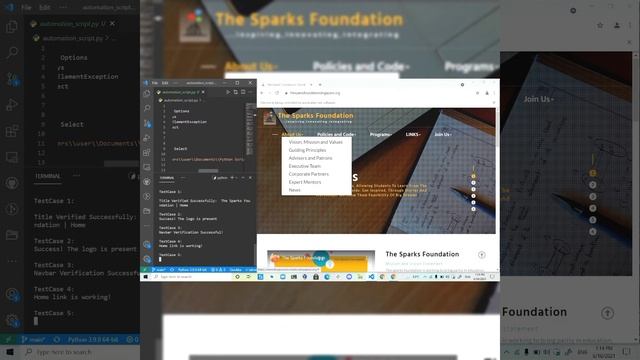Click the main git branch in status bar
The image size is (640, 360).
(x=159, y=270)
